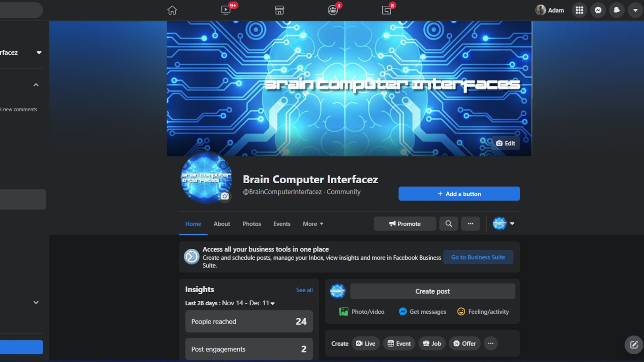Open Messenger from top bar
Viewport: 644px width, 362px height.
click(598, 10)
